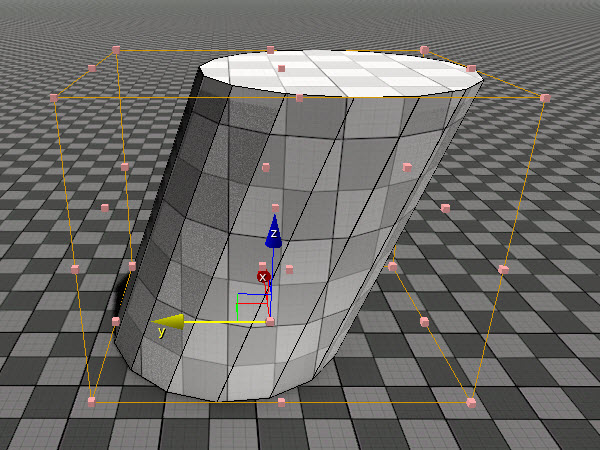Select bottom front edge middle lattice point
The width and height of the screenshot is (600, 450).
pos(282,402)
